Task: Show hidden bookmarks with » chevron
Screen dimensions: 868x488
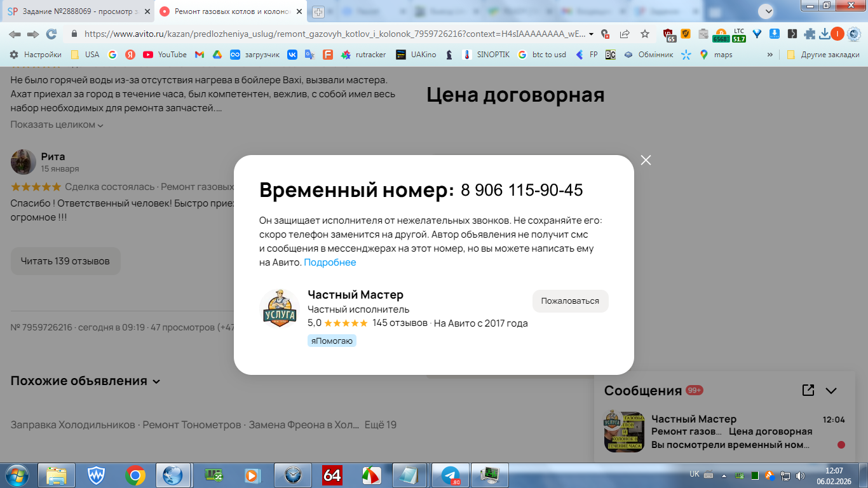Action: (x=770, y=55)
